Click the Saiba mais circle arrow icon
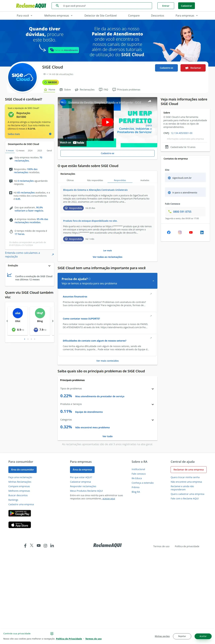The width and height of the screenshot is (215, 644). pos(50,134)
